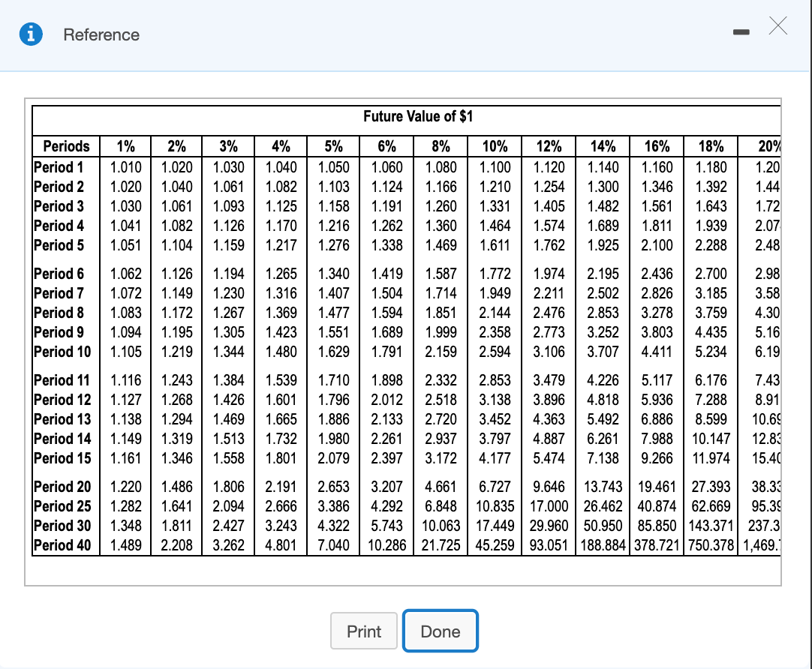This screenshot has width=812, height=669.
Task: Click value 1.558 in the 3% column
Action: pos(228,458)
